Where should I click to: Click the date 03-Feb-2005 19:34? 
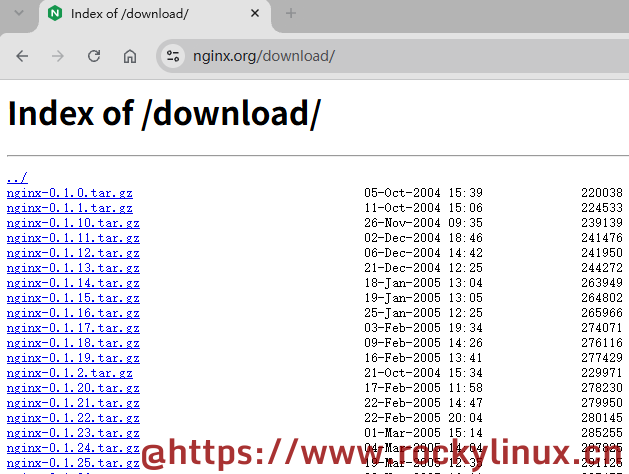tap(424, 328)
